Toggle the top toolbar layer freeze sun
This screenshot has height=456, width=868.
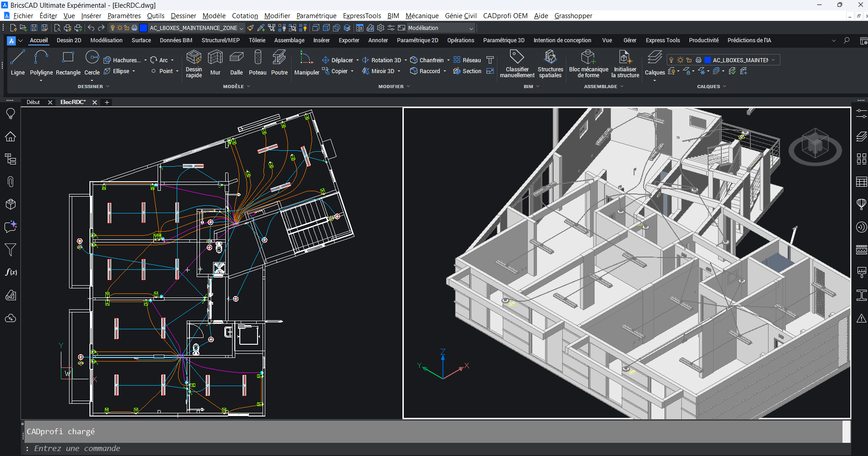click(x=120, y=28)
